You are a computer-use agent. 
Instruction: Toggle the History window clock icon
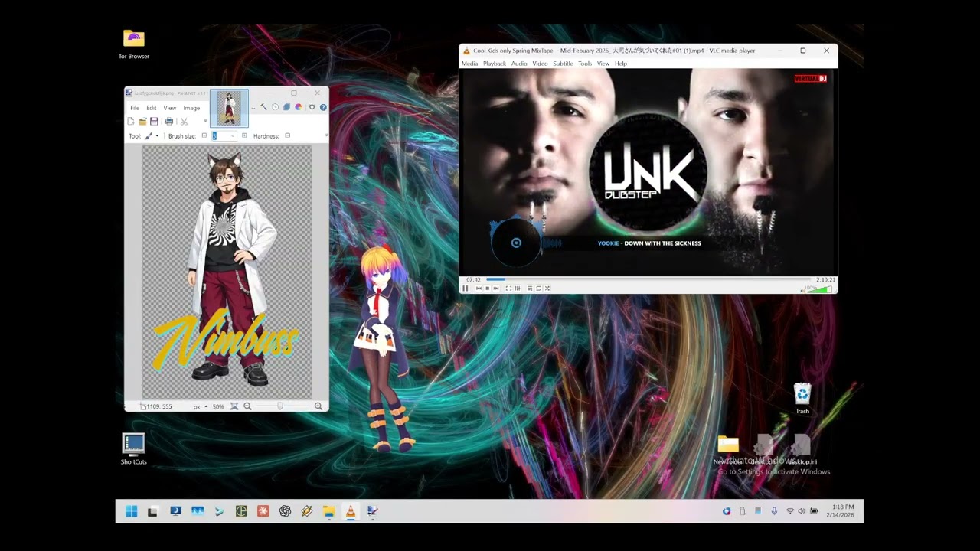point(275,107)
